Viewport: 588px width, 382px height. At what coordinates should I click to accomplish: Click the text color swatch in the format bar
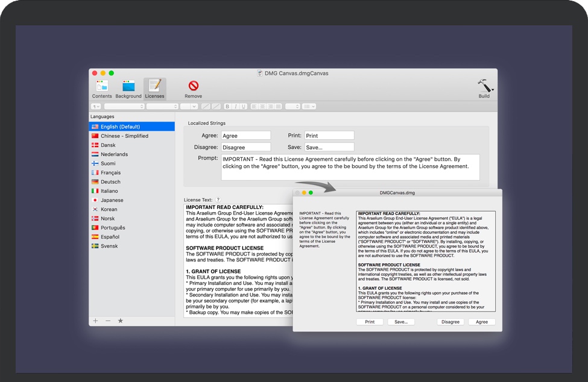(206, 107)
